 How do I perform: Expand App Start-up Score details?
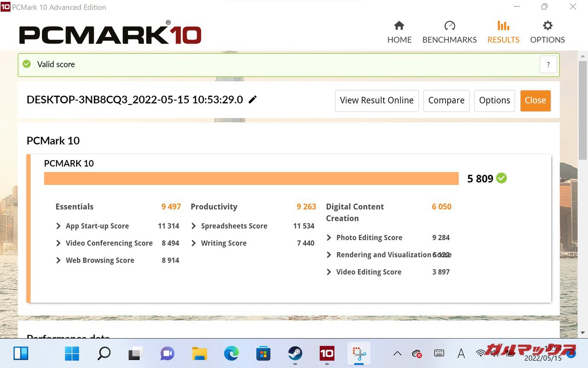(59, 226)
